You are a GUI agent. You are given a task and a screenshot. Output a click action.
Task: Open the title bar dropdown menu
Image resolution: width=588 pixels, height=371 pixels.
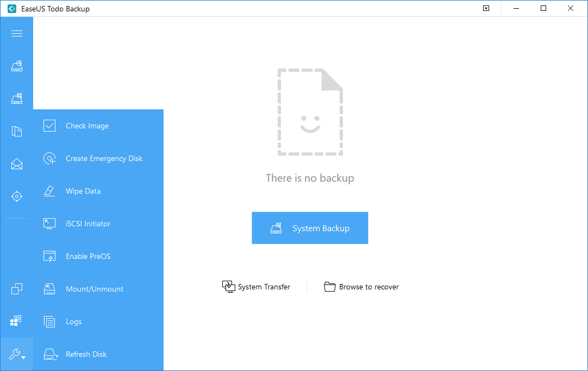tap(486, 8)
